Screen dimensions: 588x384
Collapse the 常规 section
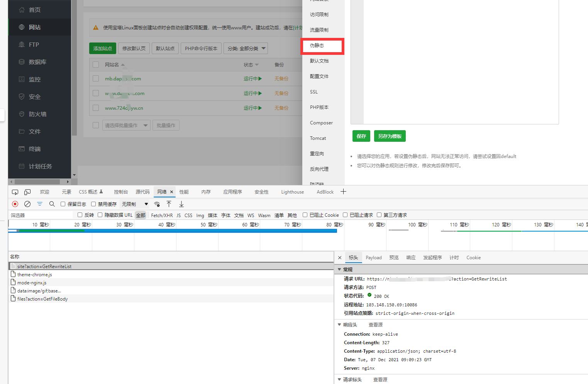(x=340, y=269)
